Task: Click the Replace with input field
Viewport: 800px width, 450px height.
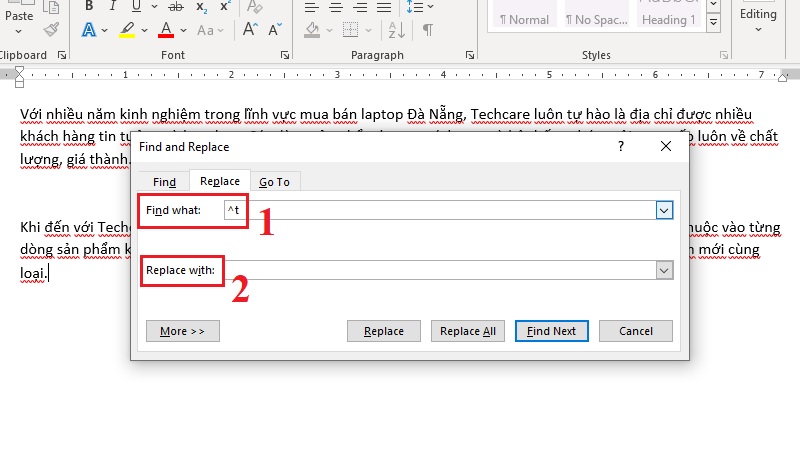Action: (x=440, y=270)
